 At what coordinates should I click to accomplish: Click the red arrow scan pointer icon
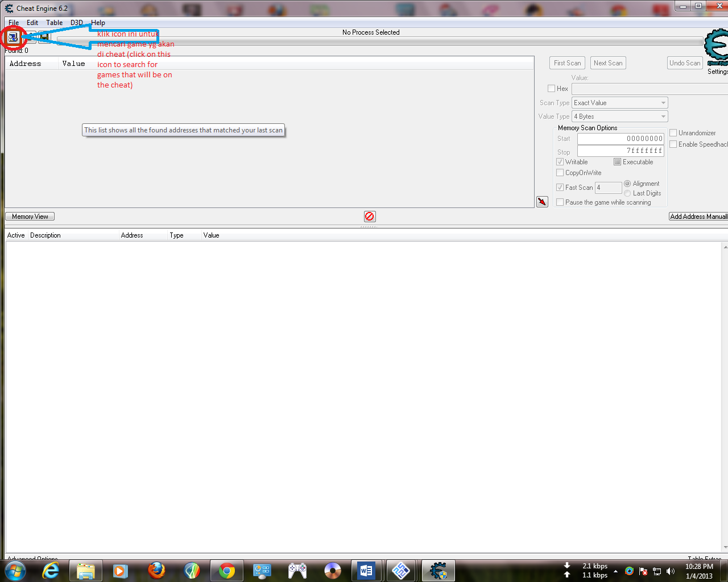[541, 202]
